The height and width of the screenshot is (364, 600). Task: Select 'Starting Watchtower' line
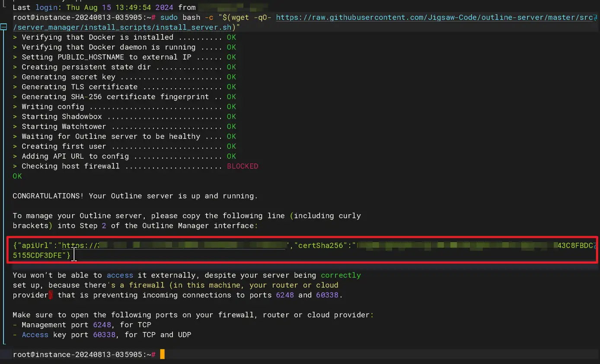(124, 127)
